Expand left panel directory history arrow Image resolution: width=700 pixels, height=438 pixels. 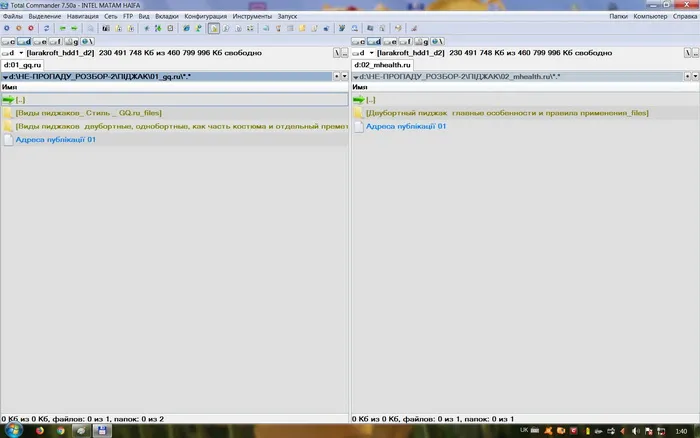coord(344,76)
